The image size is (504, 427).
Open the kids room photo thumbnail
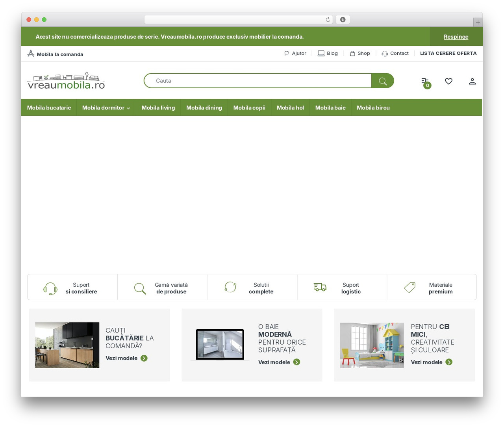[372, 345]
